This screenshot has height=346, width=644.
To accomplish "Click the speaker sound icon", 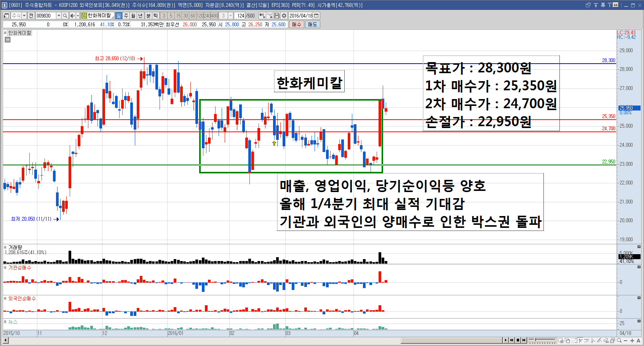I will (x=72, y=16).
